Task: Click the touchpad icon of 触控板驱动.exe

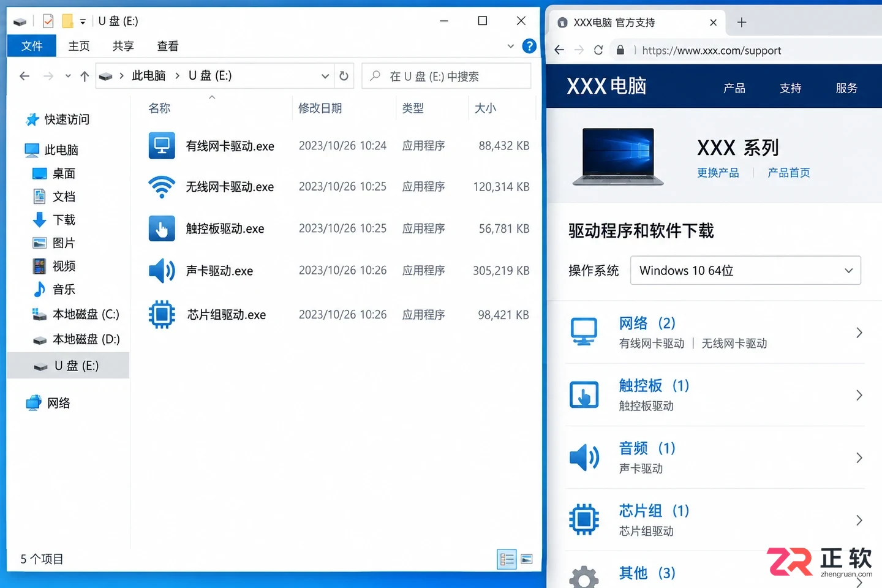Action: click(x=162, y=228)
